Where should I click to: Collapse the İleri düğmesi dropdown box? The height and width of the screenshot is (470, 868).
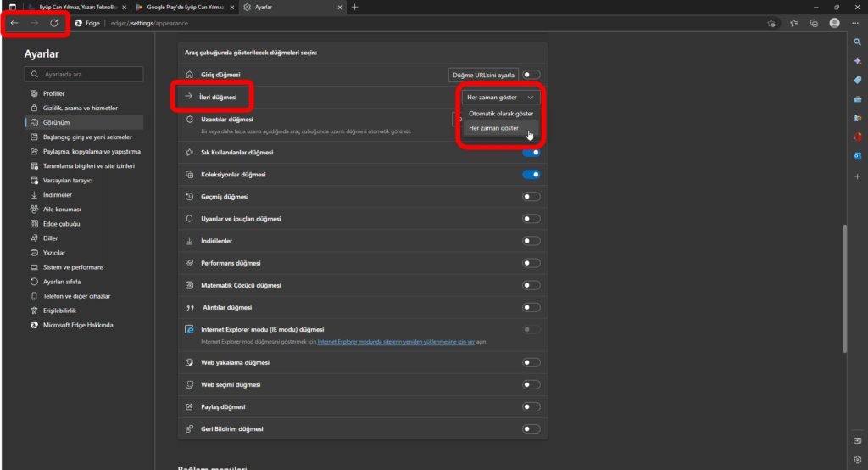(500, 98)
